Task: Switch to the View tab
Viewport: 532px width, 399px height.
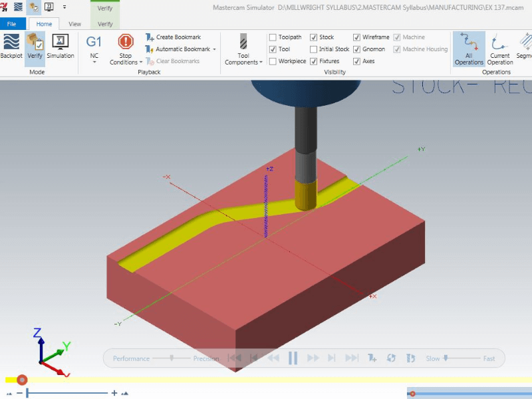Action: tap(74, 24)
